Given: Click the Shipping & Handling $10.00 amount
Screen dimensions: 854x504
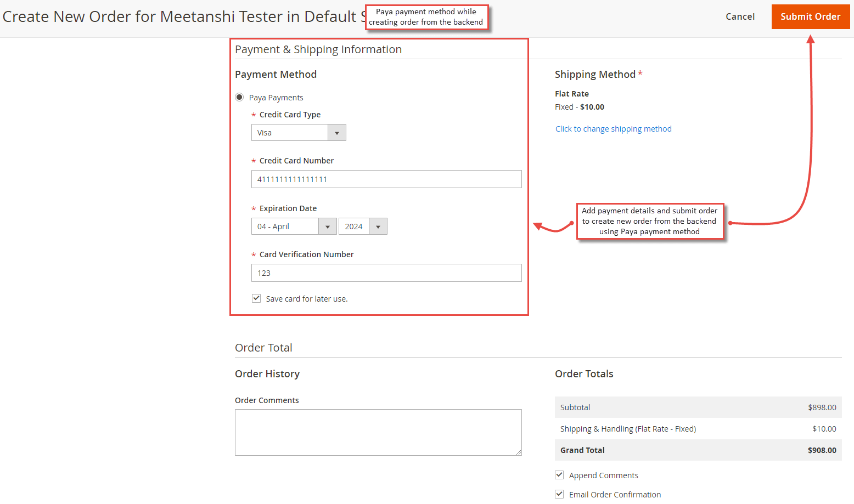Looking at the screenshot, I should (x=824, y=429).
